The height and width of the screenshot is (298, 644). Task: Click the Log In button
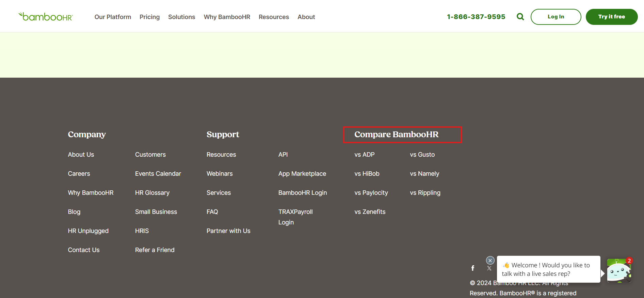[556, 17]
